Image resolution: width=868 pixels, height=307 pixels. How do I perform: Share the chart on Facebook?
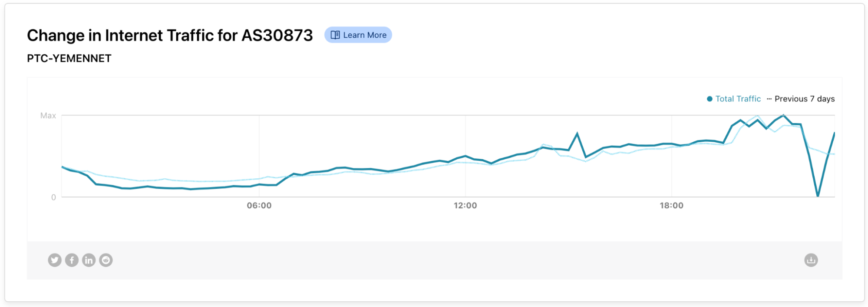(x=72, y=260)
